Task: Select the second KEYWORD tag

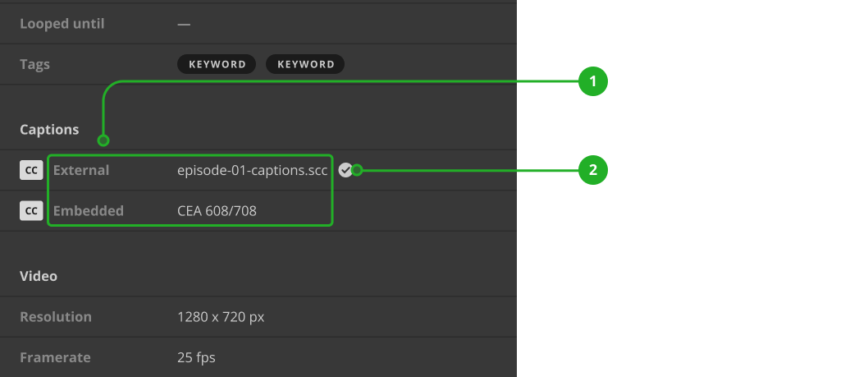Action: click(x=305, y=64)
